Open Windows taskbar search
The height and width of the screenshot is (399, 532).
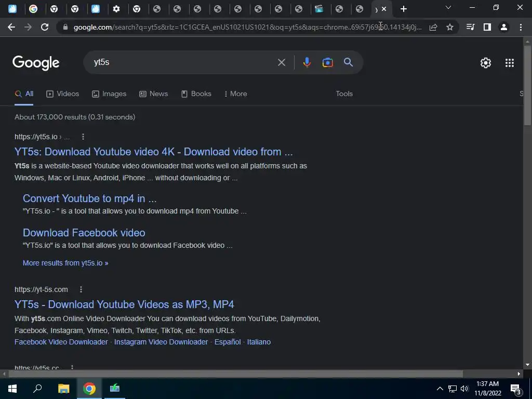coord(37,389)
